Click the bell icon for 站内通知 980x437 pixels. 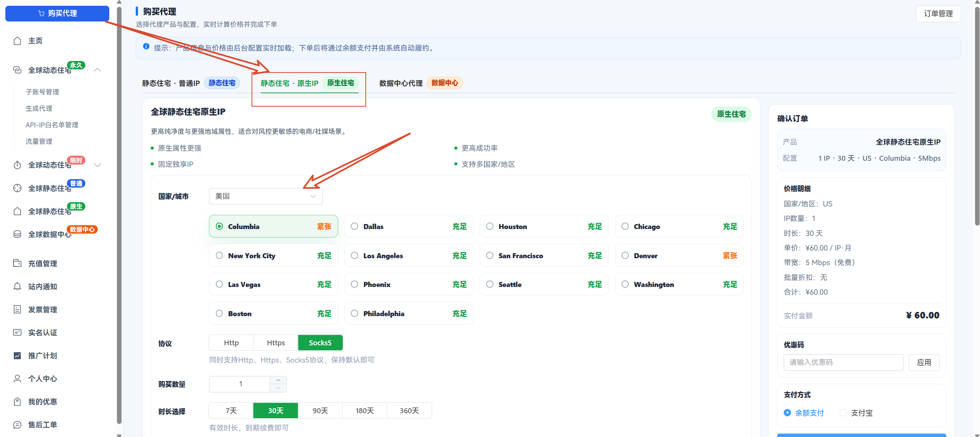pyautogui.click(x=17, y=286)
